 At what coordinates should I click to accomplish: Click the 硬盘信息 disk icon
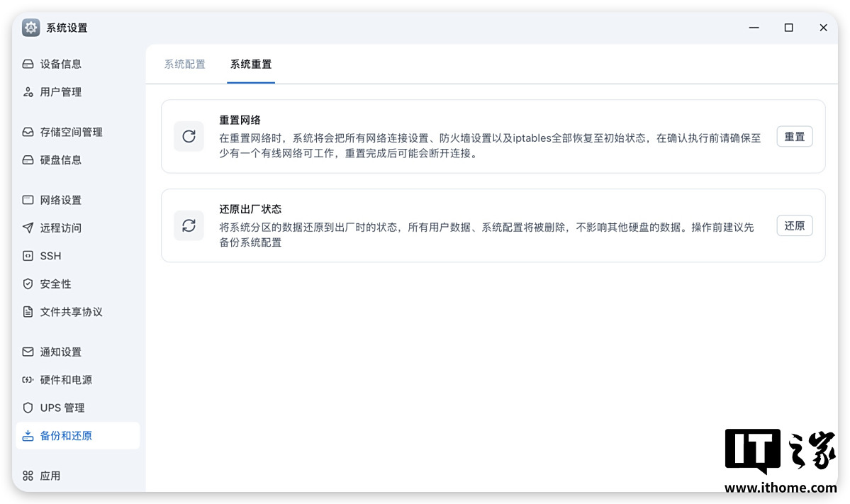coord(28,160)
